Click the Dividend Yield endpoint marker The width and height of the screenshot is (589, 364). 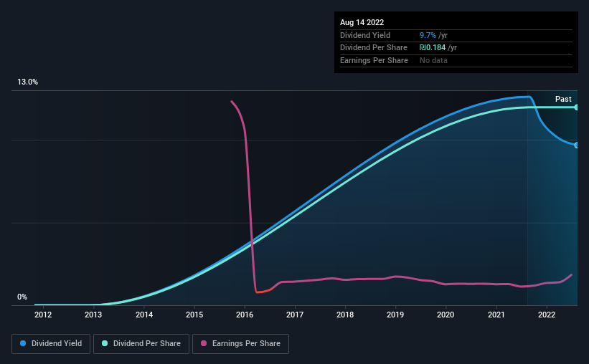[576, 145]
